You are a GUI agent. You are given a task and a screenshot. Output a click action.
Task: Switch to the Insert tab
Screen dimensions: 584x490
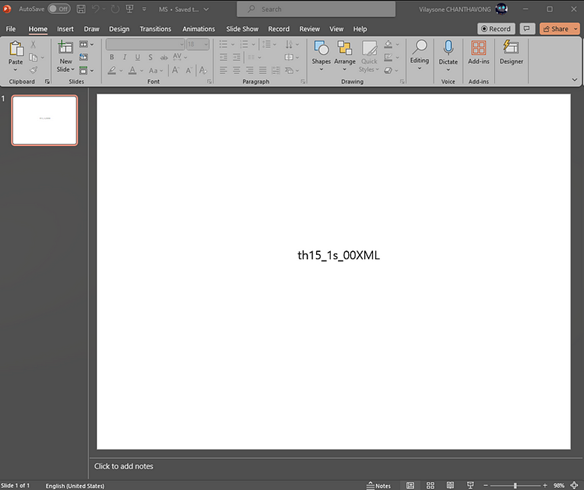coord(65,29)
